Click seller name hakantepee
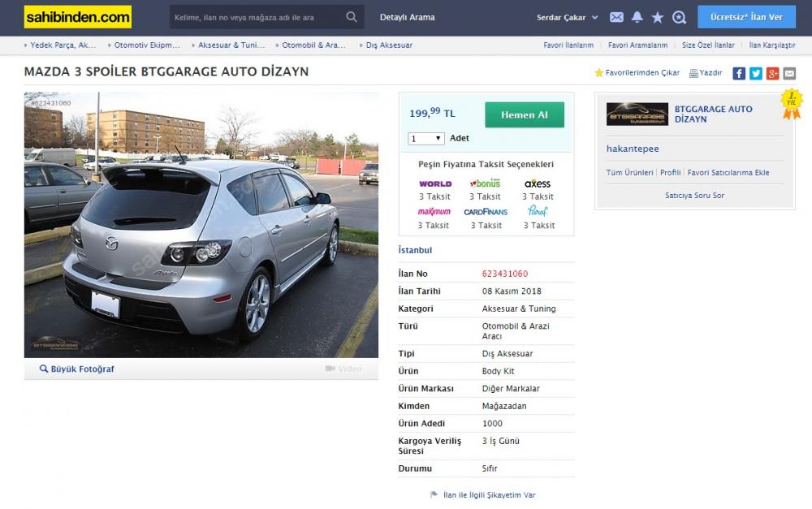The height and width of the screenshot is (509, 812). pos(633,149)
